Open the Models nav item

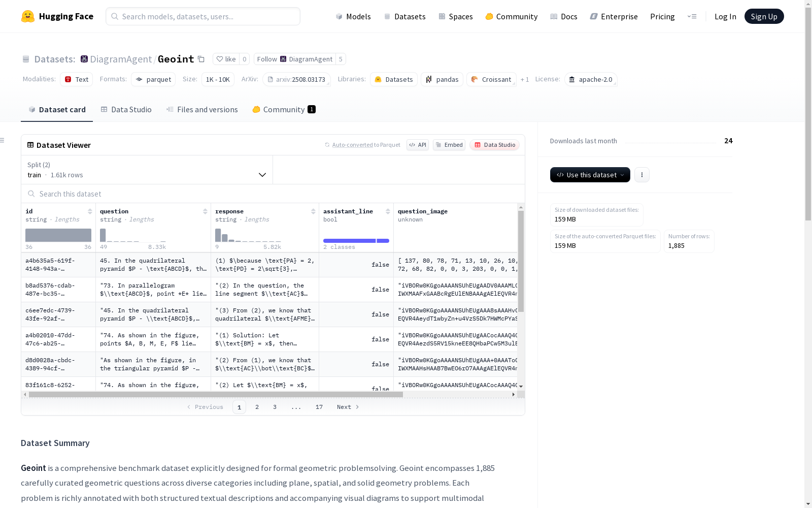[353, 16]
